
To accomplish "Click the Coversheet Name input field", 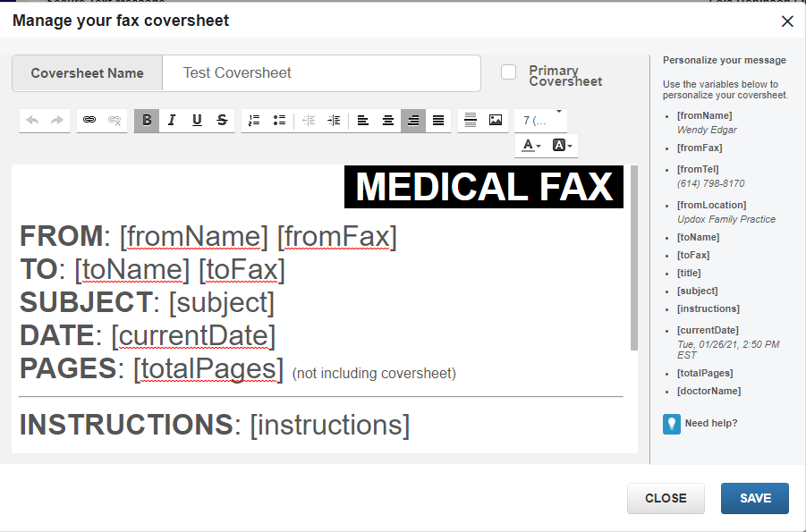I will pyautogui.click(x=322, y=73).
